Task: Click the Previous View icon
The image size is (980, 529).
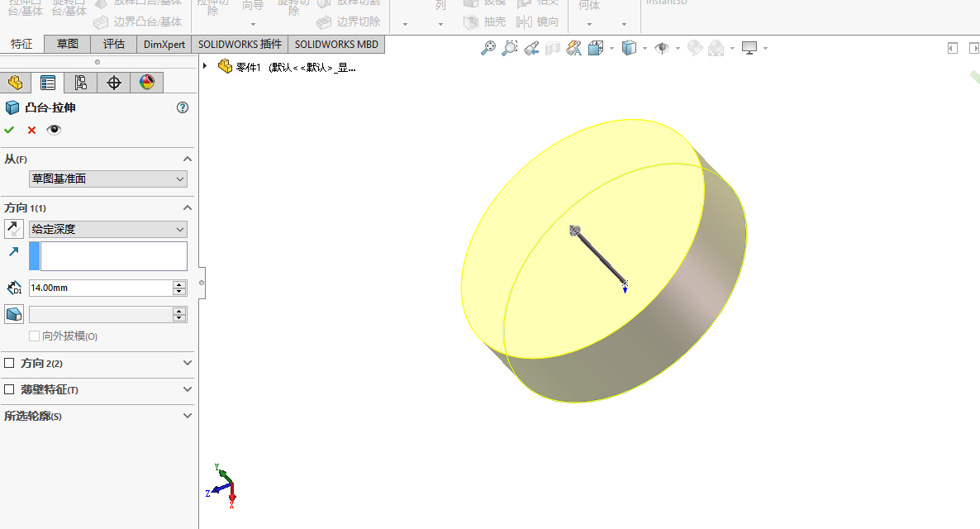Action: point(531,48)
